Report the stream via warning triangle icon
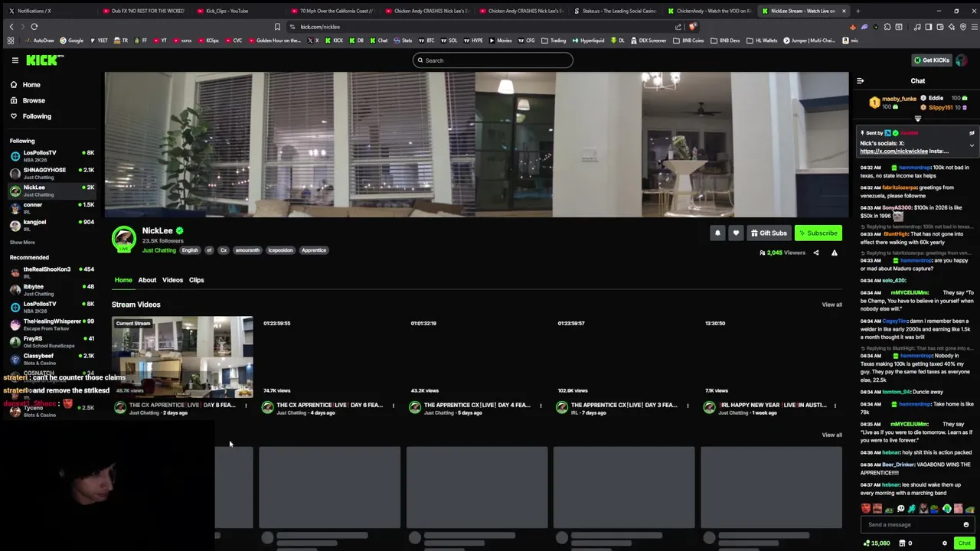The height and width of the screenshot is (551, 980). point(835,253)
